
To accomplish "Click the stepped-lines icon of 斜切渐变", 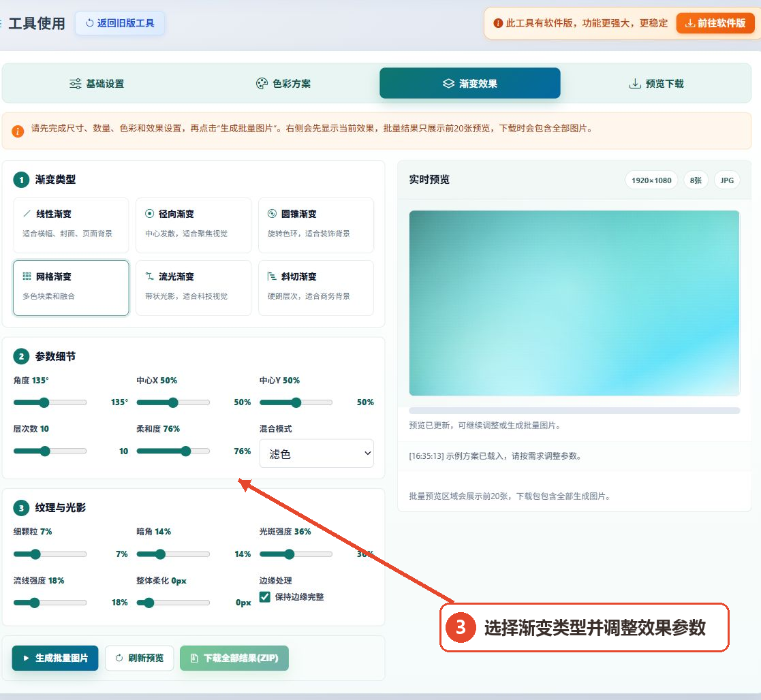I will 273,276.
